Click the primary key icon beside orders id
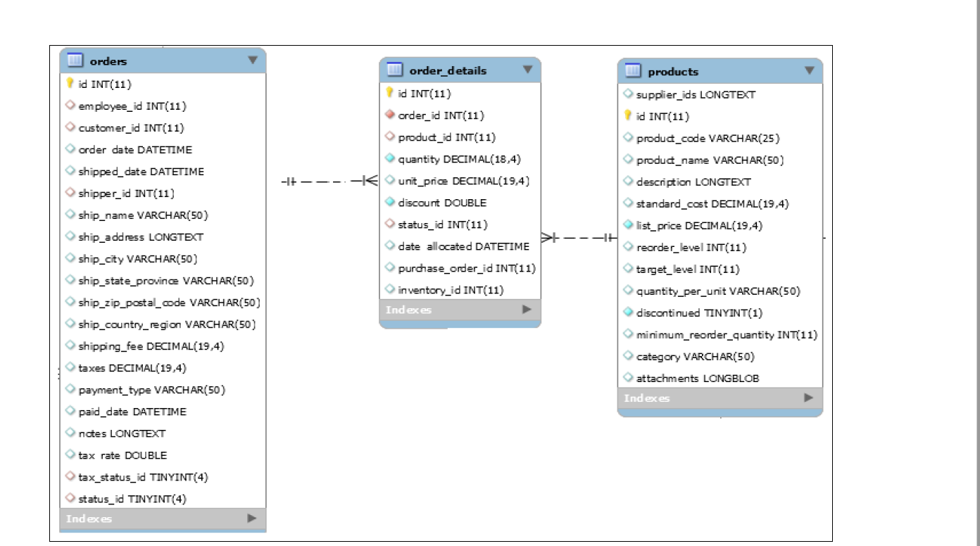The height and width of the screenshot is (546, 980). 69,84
